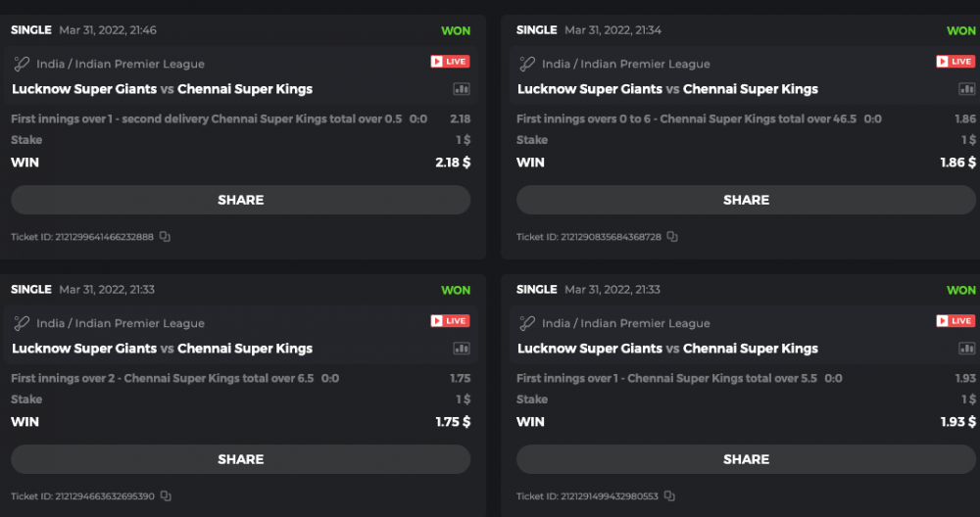Share the bet that won 1.86 $
Viewport: 980px width, 517px height.
tap(746, 200)
